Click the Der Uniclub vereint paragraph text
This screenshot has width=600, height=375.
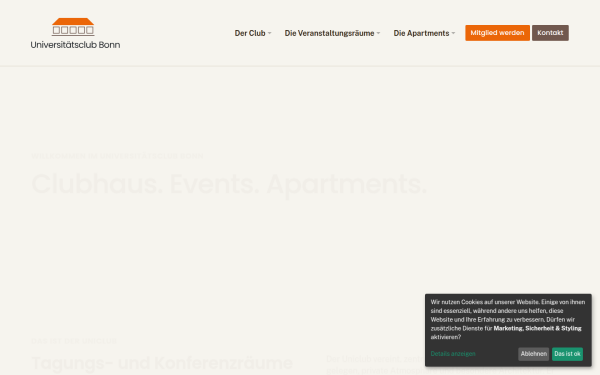[x=375, y=365]
